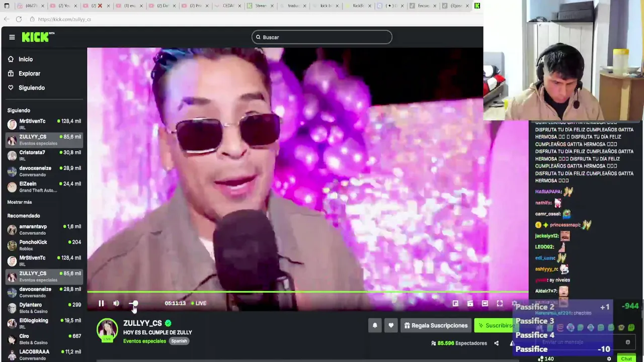
Task: Open the tab overview icon in the browser
Action: 6,6
